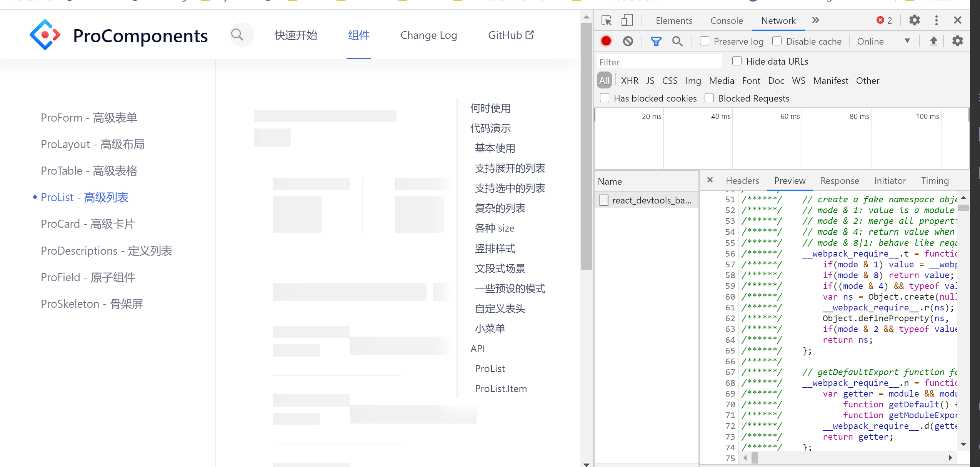
Task: Jump to the 基本使用 section anchor
Action: pyautogui.click(x=495, y=148)
